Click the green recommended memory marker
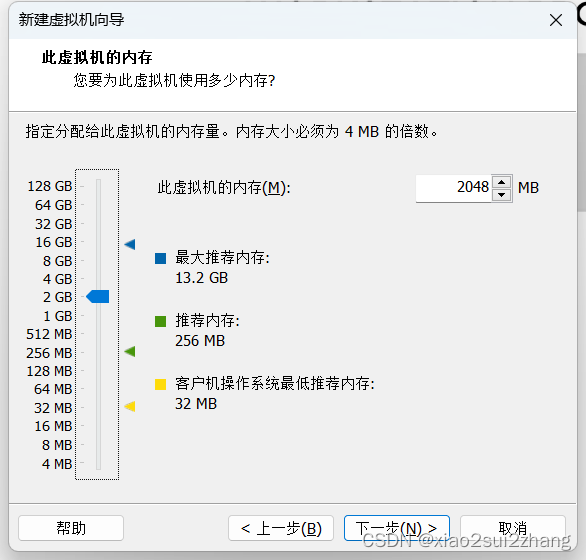Screen dimensions: 586x560 pyautogui.click(x=130, y=351)
